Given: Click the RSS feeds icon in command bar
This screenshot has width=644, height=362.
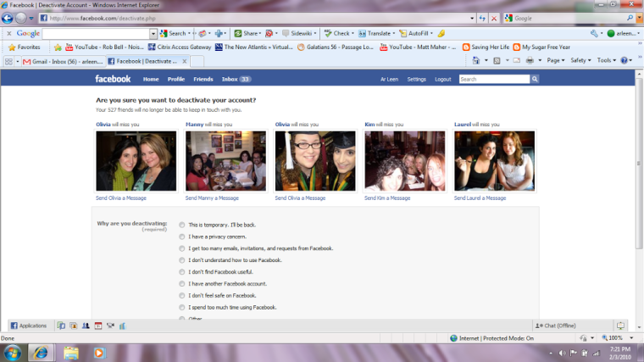Looking at the screenshot, I should [x=497, y=60].
